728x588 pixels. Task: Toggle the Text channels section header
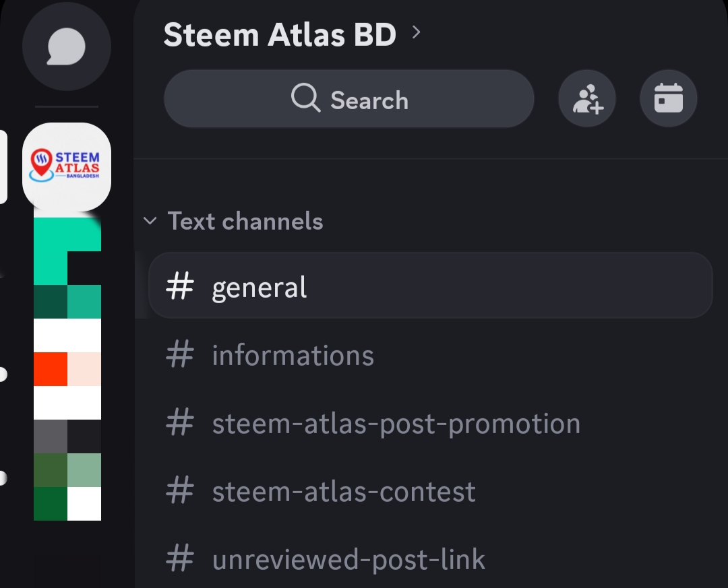click(x=245, y=221)
